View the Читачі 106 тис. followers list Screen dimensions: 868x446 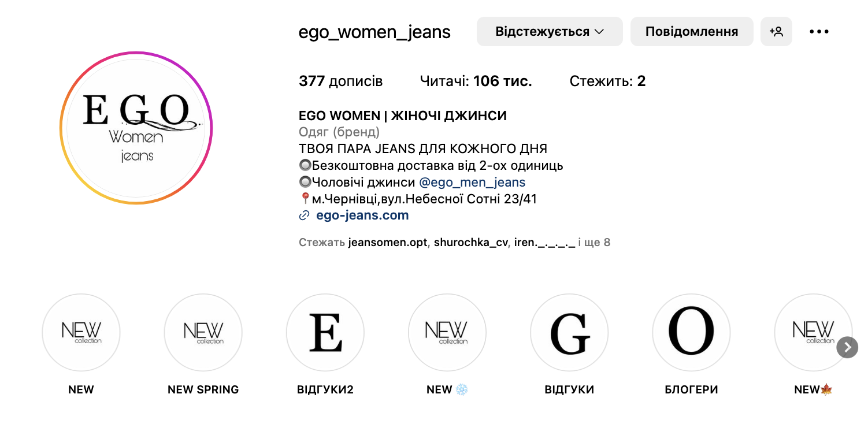click(x=476, y=81)
